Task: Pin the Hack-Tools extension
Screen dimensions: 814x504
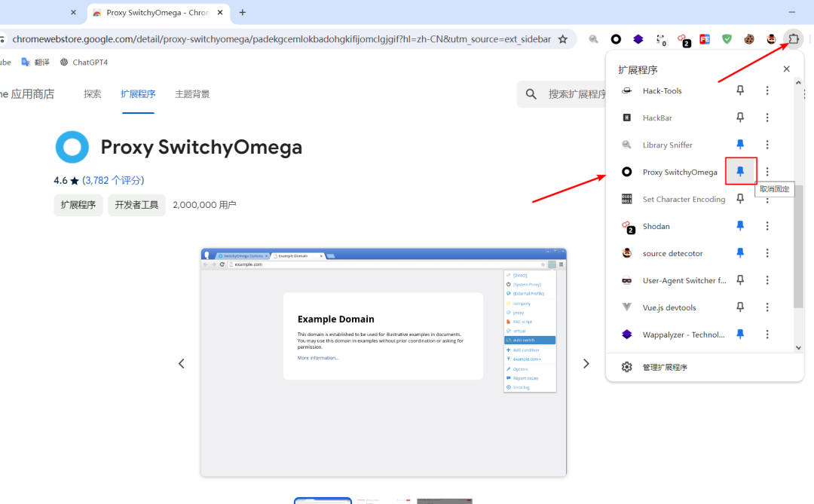Action: (740, 90)
